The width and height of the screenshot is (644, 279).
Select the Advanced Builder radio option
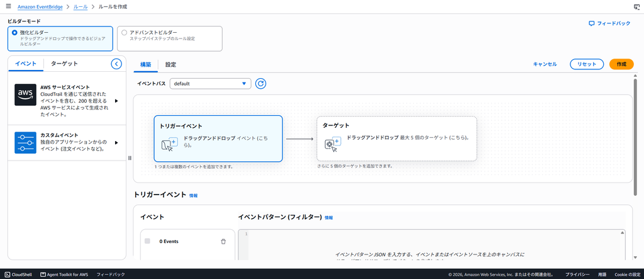tap(125, 32)
